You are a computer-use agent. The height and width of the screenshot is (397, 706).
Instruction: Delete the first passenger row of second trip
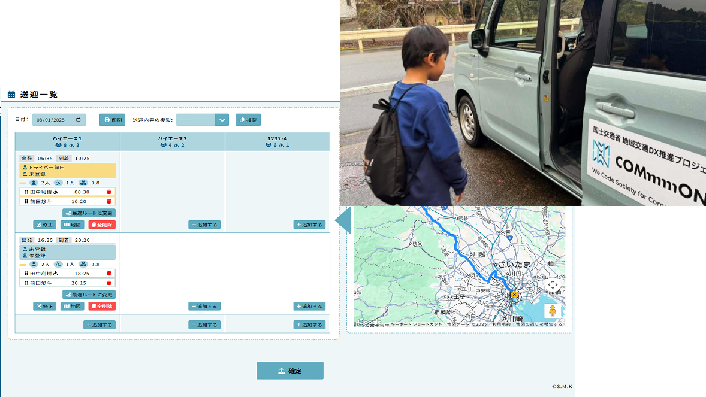point(109,273)
